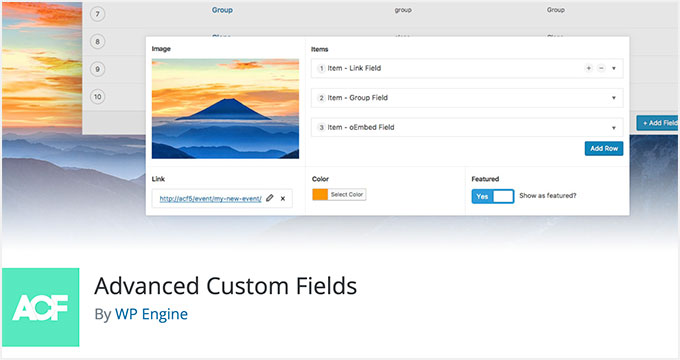
Task: Select the Item - Group Field label
Action: [357, 98]
